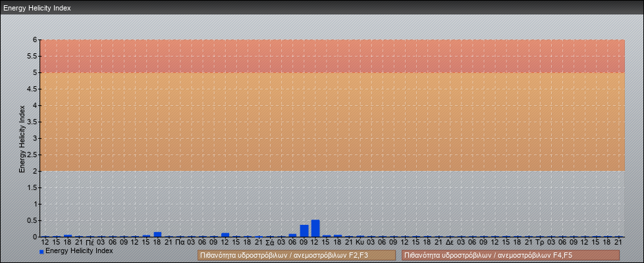Click the y-axis value 6
This screenshot has width=644, height=263.
[35, 40]
